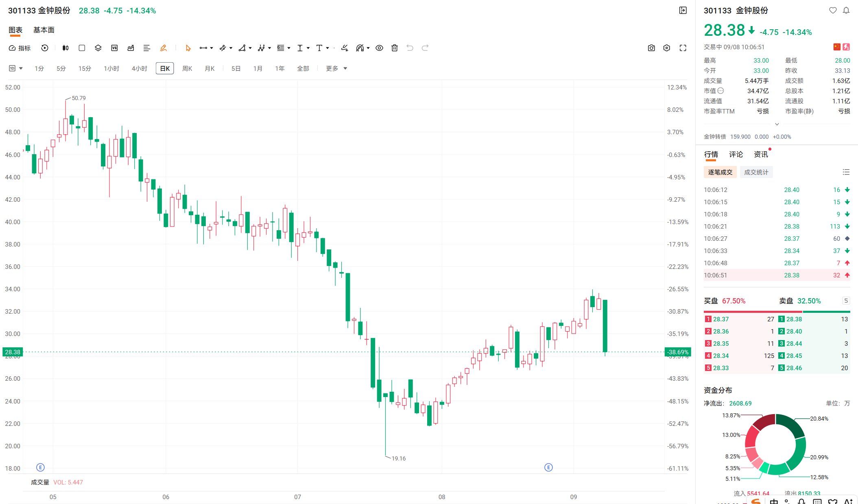Open the candlestick chart type icon
This screenshot has width=858, height=504.
(x=65, y=48)
